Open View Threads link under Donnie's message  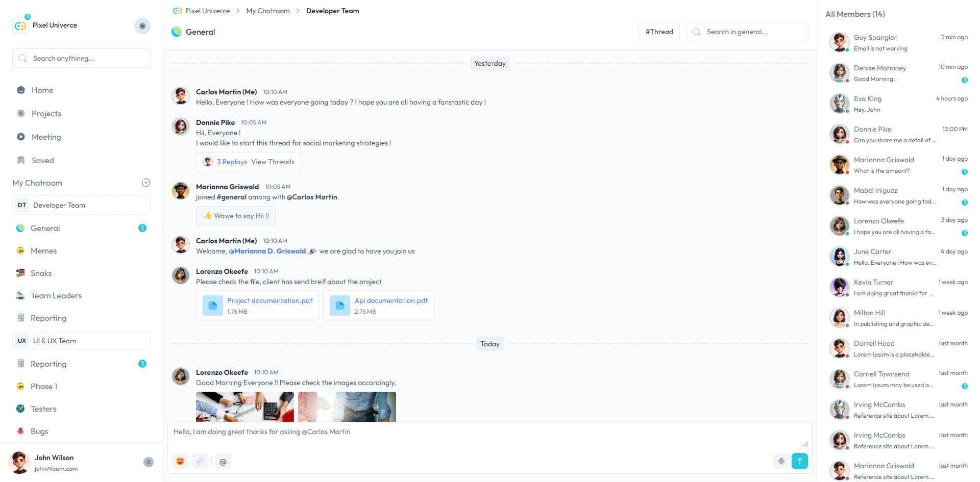point(273,162)
